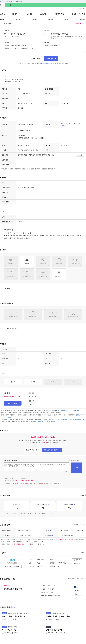Click 고용24 입사지원 in 접수 마감일 box

tap(12, 403)
